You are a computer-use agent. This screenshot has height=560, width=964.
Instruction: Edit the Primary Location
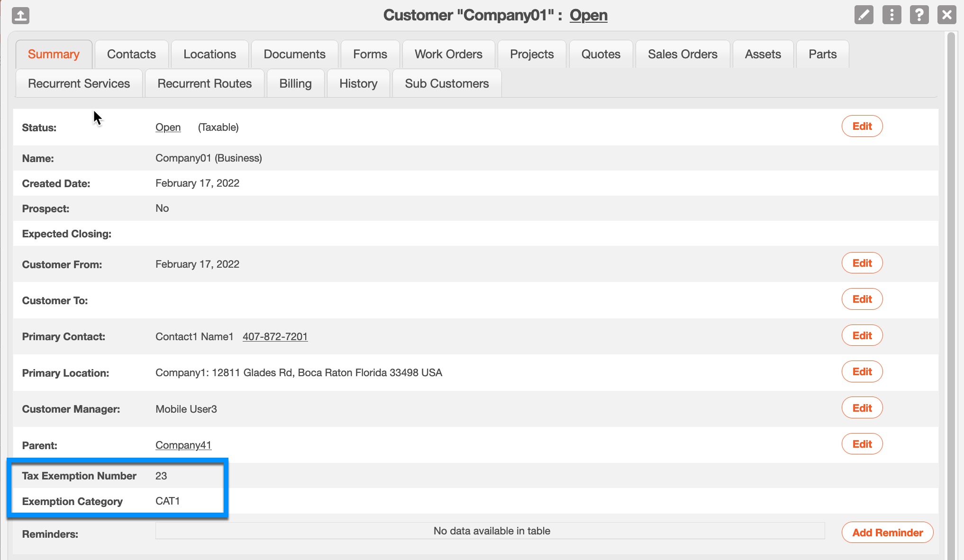click(862, 371)
